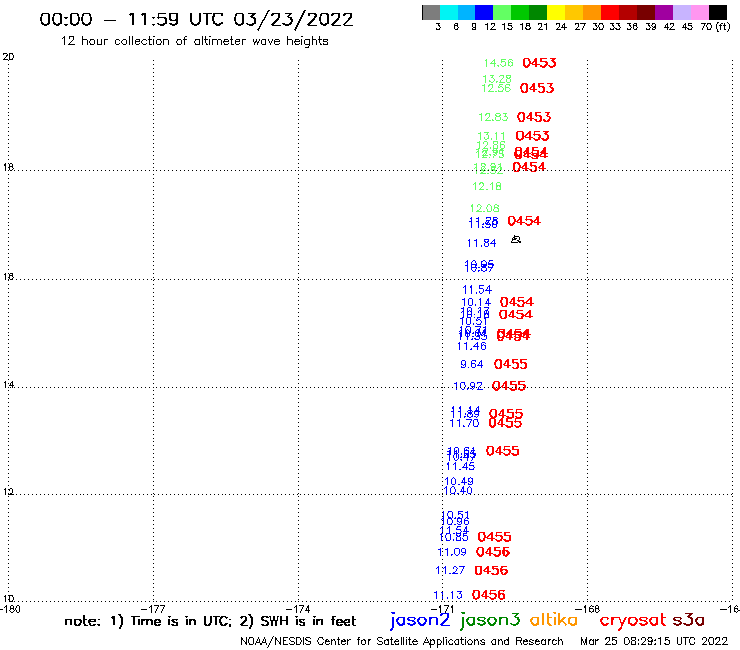This screenshot has width=740, height=650.
Task: Select the 12.08 wave height reading
Action: 484,208
